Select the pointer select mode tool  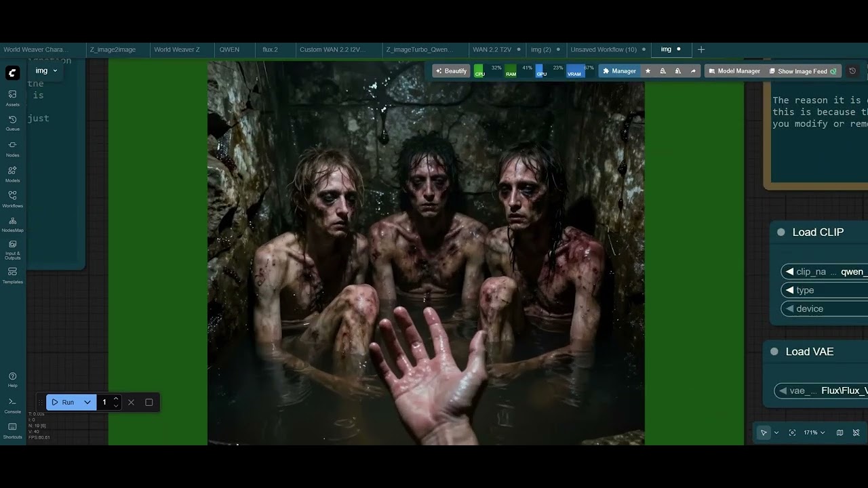[x=764, y=432]
